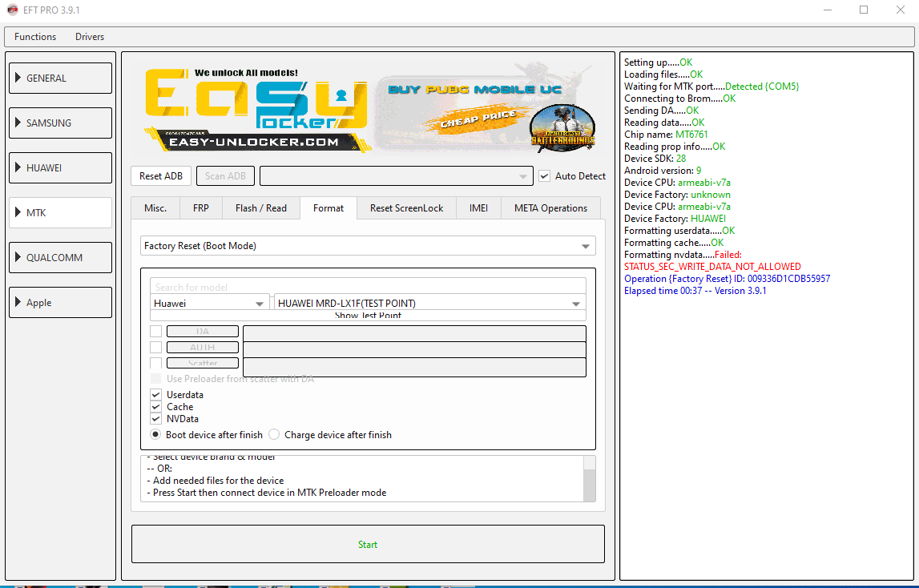Viewport: 919px width, 588px height.
Task: Click the green Start button
Action: (368, 545)
